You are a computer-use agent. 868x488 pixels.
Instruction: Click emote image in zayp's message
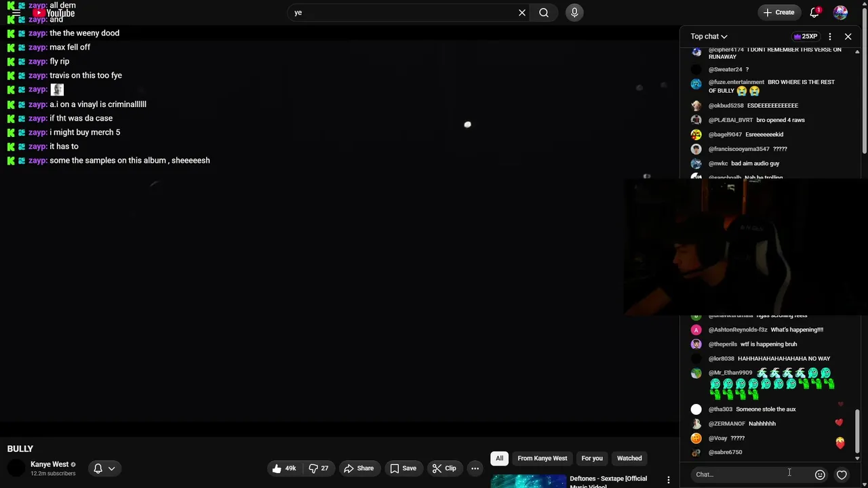click(x=57, y=89)
